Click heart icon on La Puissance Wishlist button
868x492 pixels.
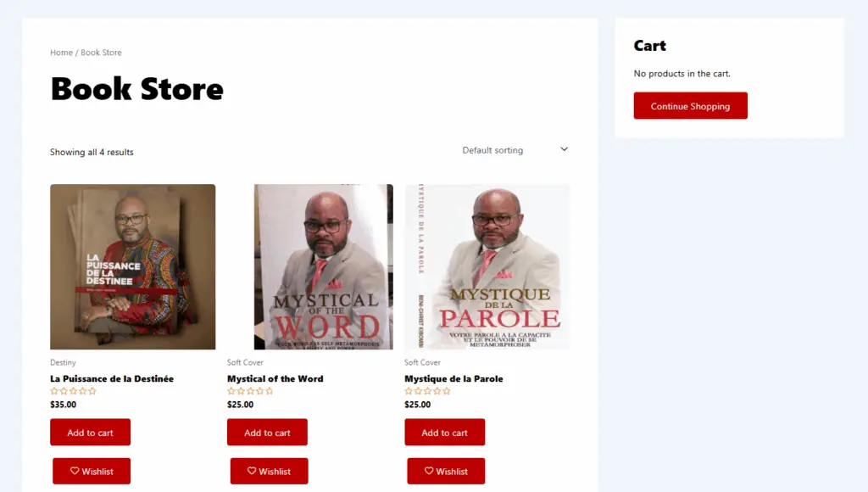[75, 471]
